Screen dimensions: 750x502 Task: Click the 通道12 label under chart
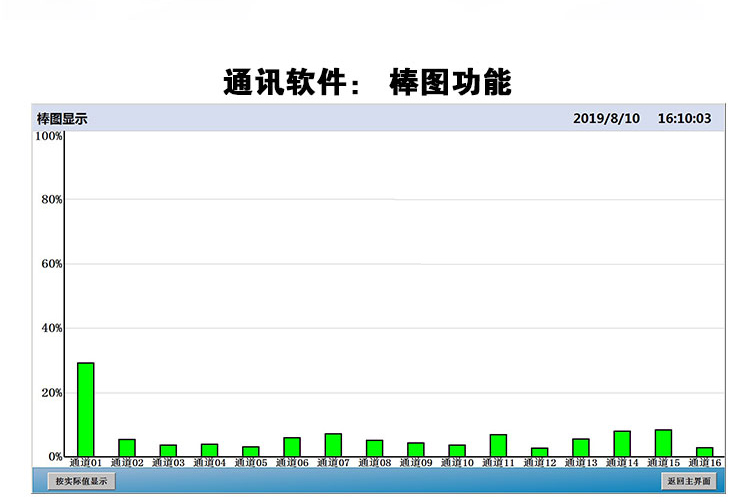pyautogui.click(x=539, y=463)
